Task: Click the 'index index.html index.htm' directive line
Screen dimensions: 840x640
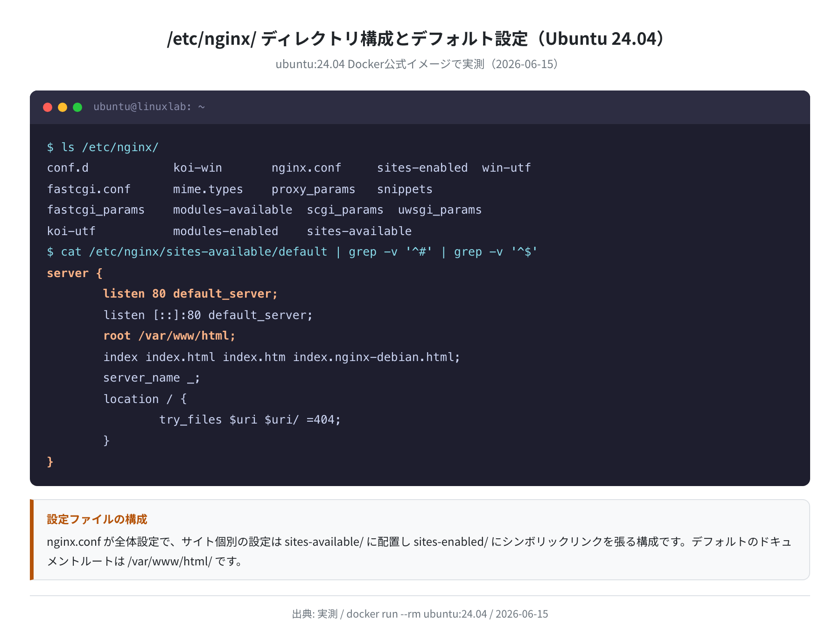Action: click(282, 357)
